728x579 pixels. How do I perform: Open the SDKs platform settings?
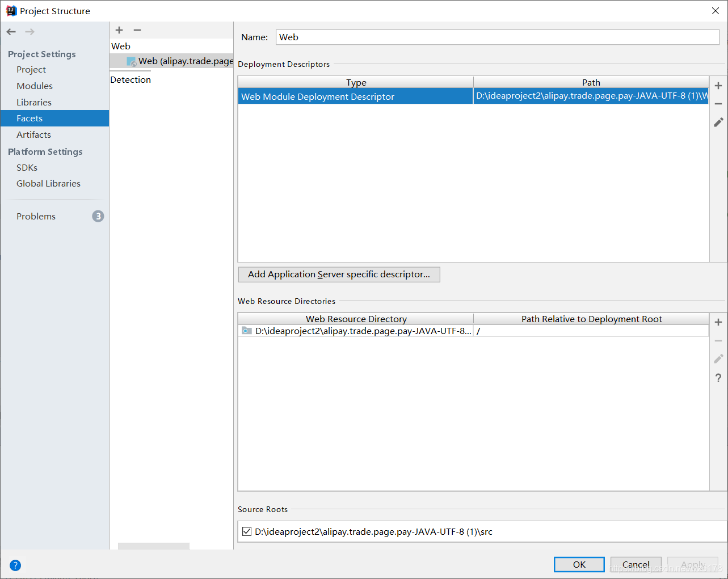[x=27, y=167]
